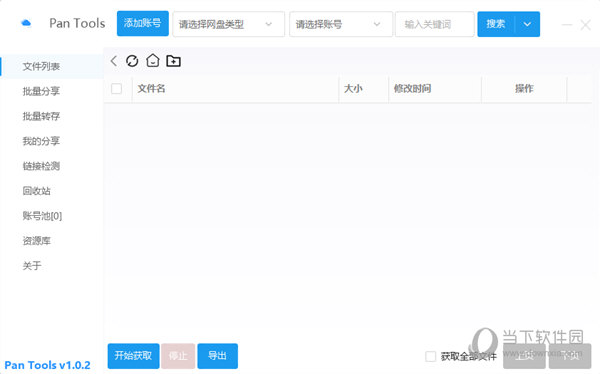Switch to 批量分享 in sidebar
The image size is (600, 374).
pos(41,91)
